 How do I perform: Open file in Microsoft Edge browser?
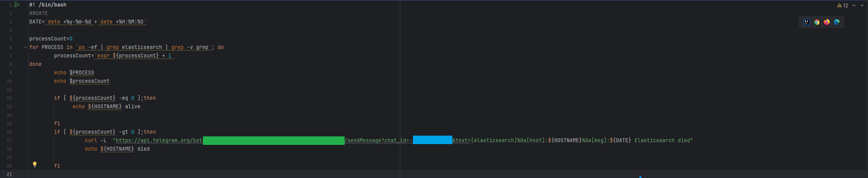(837, 22)
